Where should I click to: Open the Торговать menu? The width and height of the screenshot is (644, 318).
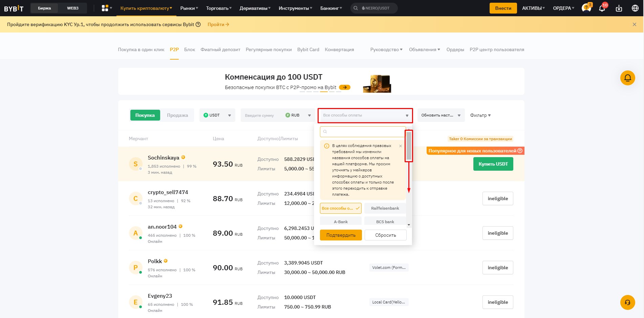point(219,8)
